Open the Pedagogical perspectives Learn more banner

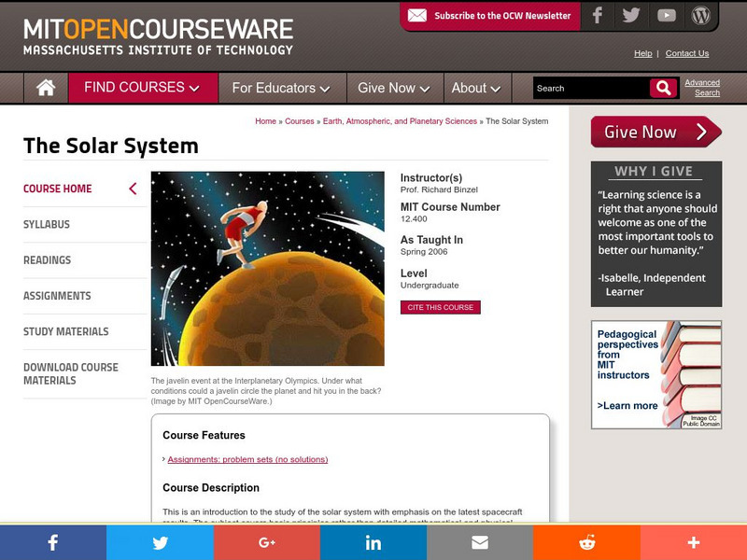coord(656,375)
